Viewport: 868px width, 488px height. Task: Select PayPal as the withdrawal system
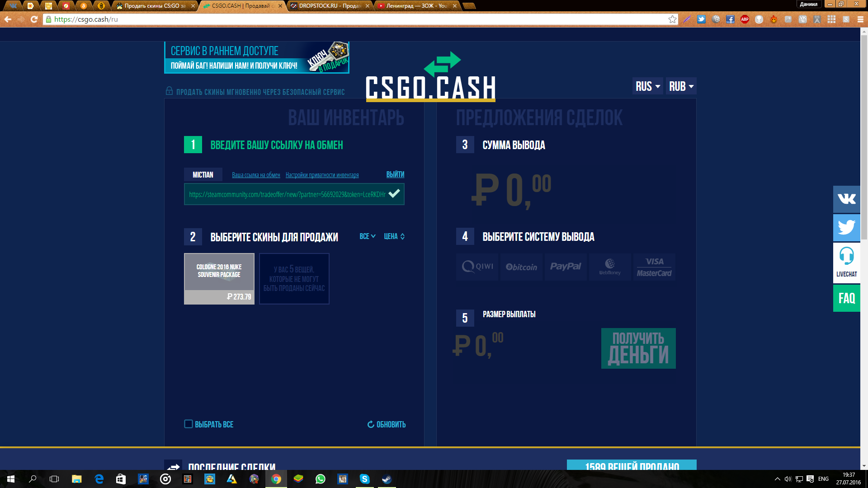point(566,267)
